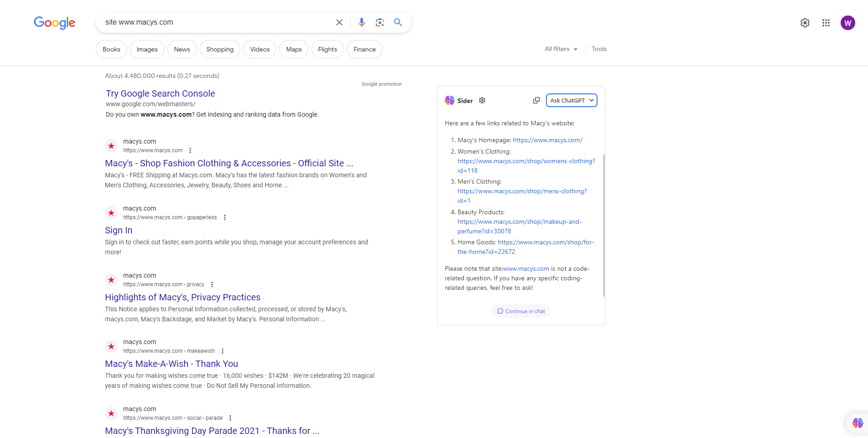Open Sider panel settings gear
The image size is (868, 438).
click(x=482, y=100)
